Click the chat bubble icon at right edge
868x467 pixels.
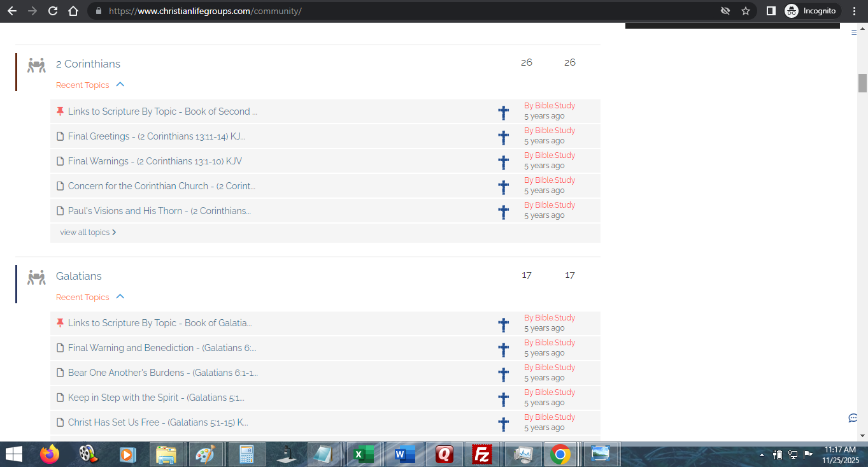(853, 418)
